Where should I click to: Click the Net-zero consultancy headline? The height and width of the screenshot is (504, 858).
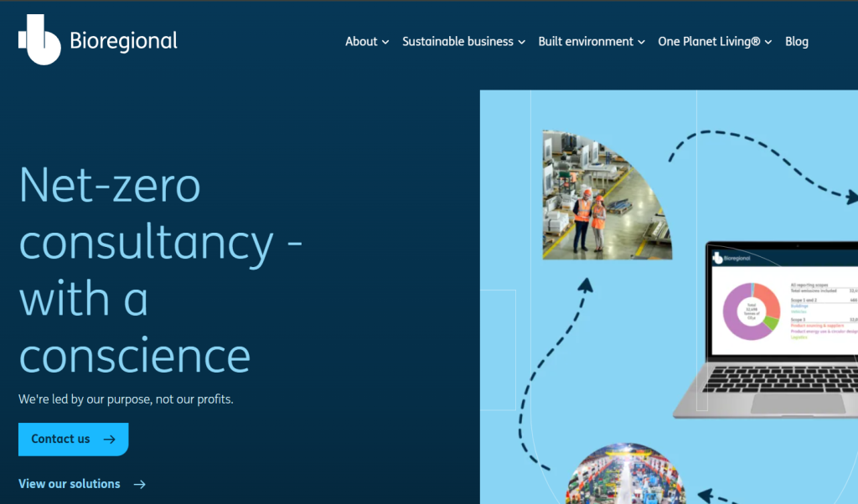[161, 270]
